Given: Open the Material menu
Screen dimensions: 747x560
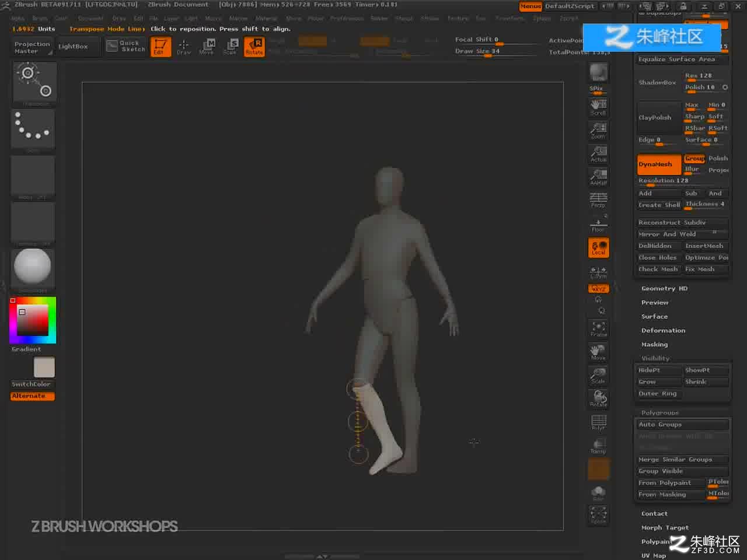Looking at the screenshot, I should [x=266, y=19].
